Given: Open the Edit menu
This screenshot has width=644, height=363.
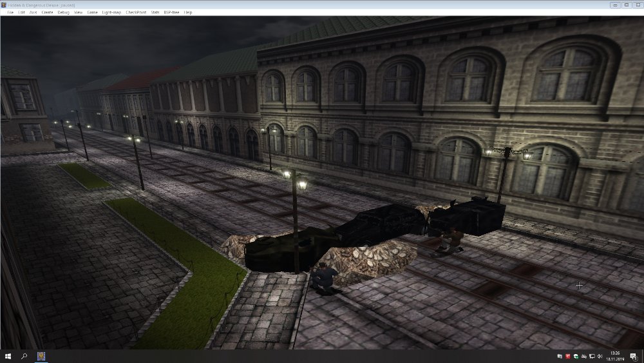Looking at the screenshot, I should 21,12.
